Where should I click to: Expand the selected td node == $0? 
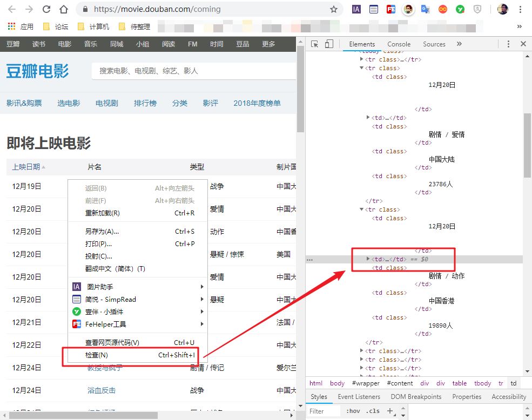368,259
